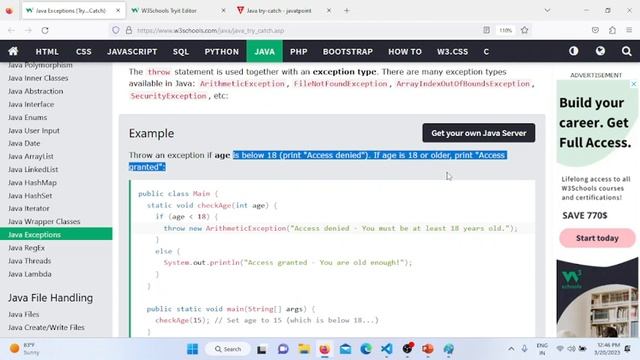Viewport: 640px width, 360px height.
Task: Open the PHP tutorial menu
Action: pyautogui.click(x=298, y=52)
